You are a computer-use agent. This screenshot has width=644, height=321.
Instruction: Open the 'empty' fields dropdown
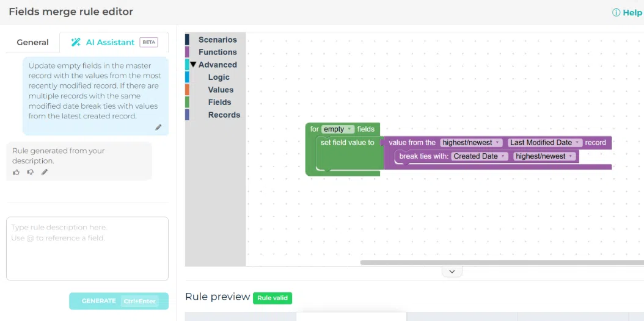(338, 129)
